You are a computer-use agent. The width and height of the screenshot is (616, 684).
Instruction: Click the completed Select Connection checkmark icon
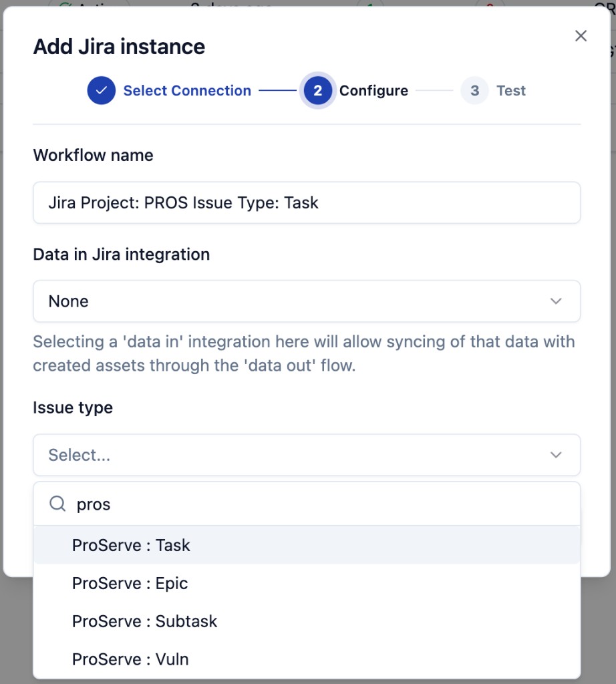(x=101, y=90)
